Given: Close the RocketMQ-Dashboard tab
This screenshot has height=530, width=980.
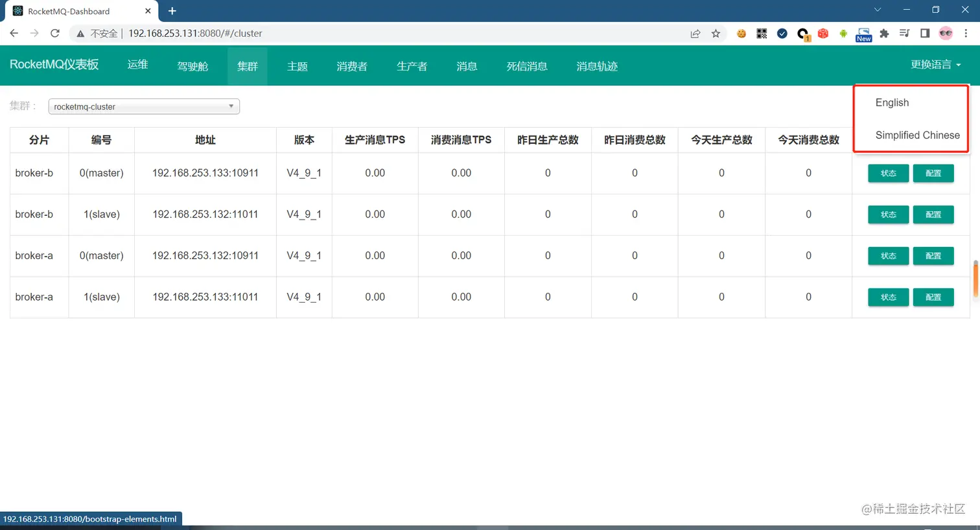Looking at the screenshot, I should 148,11.
